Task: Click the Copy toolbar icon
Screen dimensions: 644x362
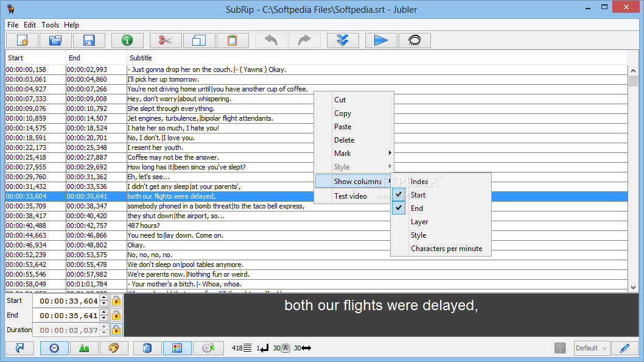Action: coord(199,40)
